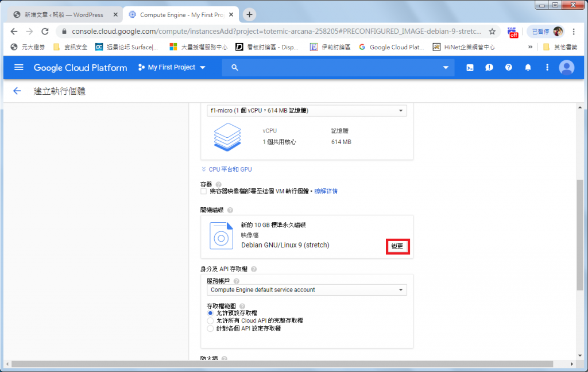
Task: Open the Google account avatar in Cloud header
Action: point(567,68)
